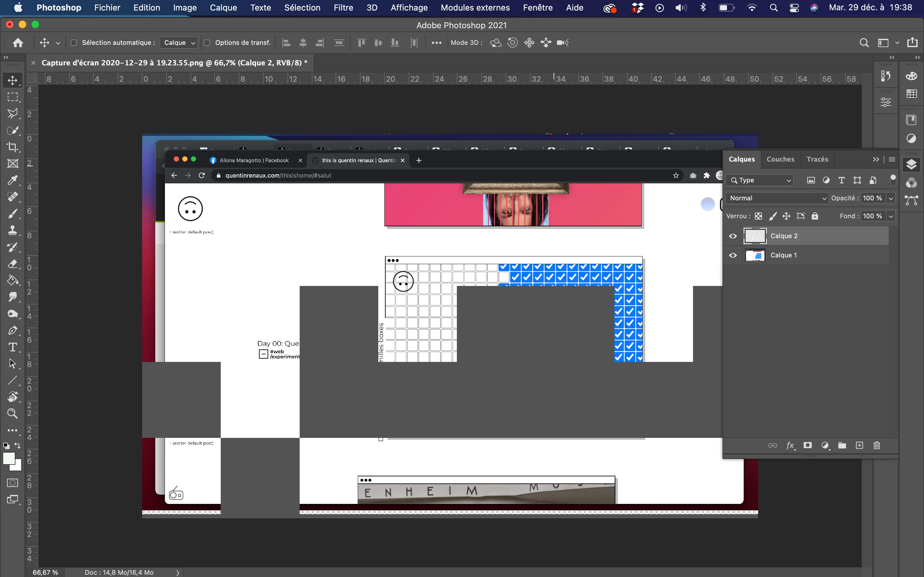Switch to the Tracés tab
The width and height of the screenshot is (924, 577).
817,159
